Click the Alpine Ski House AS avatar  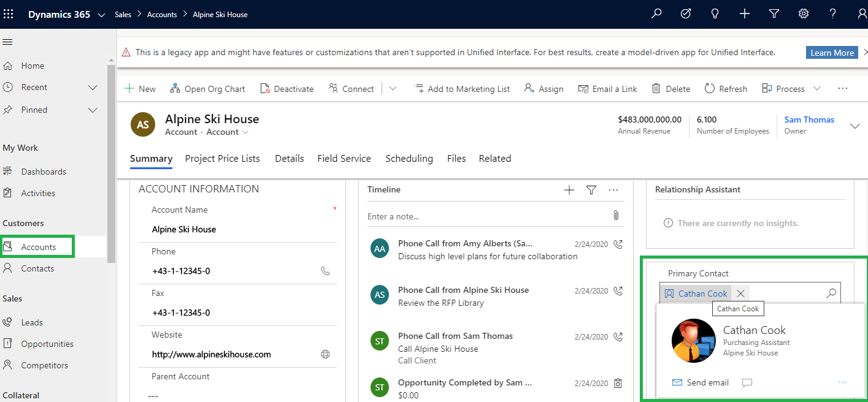point(143,124)
